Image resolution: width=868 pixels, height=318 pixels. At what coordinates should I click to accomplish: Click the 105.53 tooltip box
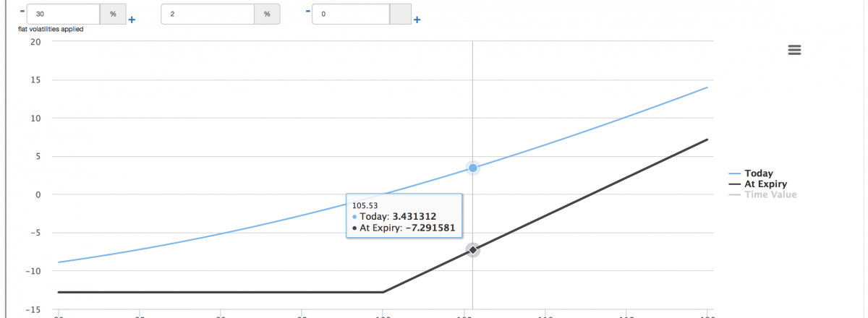point(404,216)
